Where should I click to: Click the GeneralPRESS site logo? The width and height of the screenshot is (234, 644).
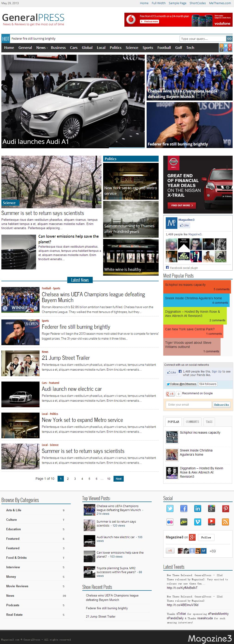(33, 19)
